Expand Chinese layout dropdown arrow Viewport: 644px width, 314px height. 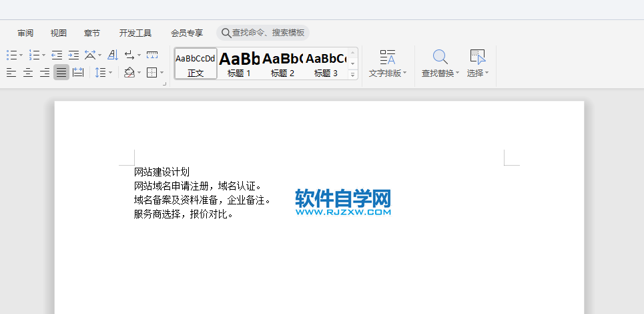(x=100, y=55)
